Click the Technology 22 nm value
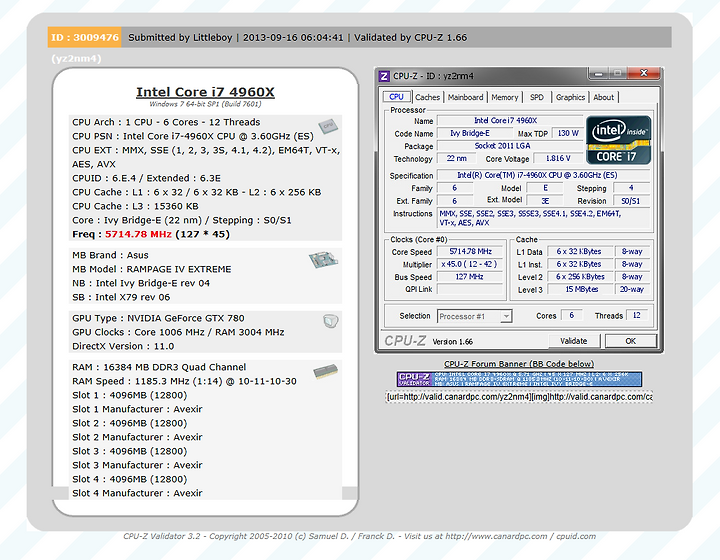The height and width of the screenshot is (560, 720). coord(456,158)
